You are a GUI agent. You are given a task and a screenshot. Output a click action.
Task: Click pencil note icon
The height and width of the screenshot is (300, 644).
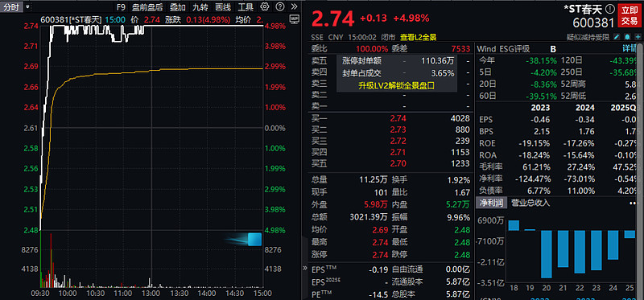(x=617, y=37)
